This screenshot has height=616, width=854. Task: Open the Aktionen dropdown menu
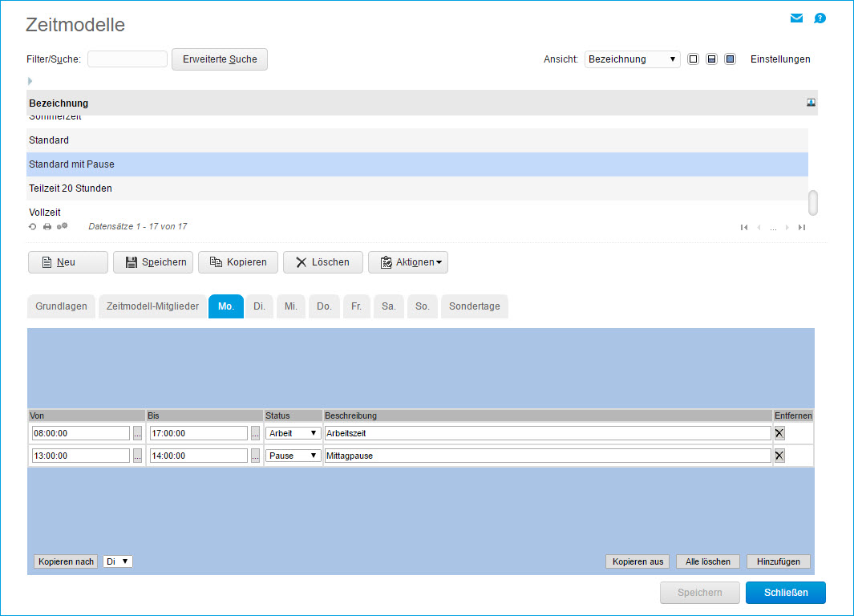coord(408,262)
